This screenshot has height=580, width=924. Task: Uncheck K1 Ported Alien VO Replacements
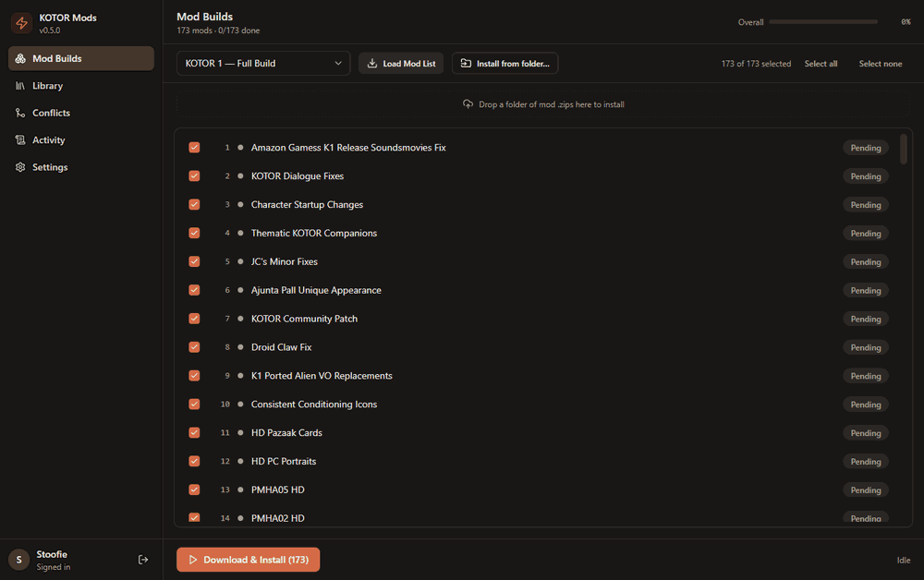point(194,376)
